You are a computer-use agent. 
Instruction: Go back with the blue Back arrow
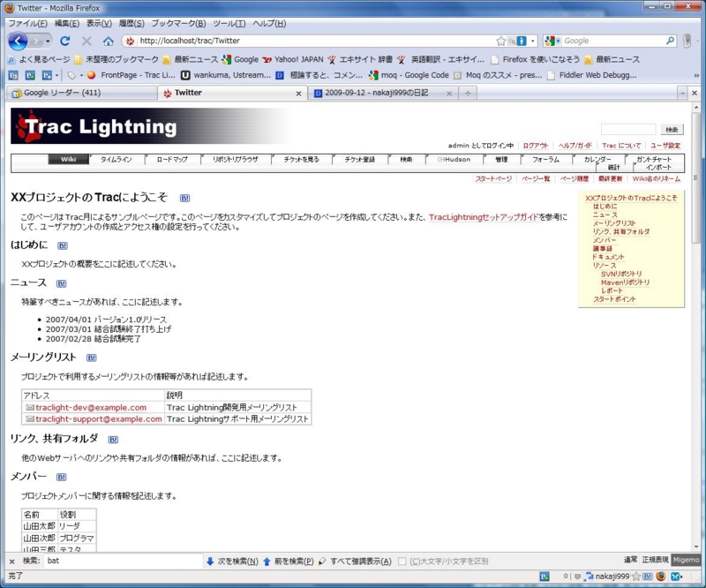(18, 41)
